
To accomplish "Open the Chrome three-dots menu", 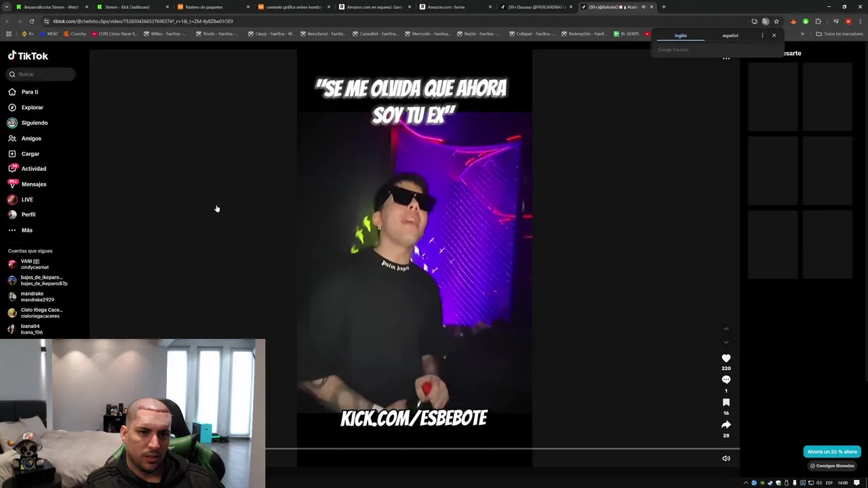I will (x=860, y=21).
